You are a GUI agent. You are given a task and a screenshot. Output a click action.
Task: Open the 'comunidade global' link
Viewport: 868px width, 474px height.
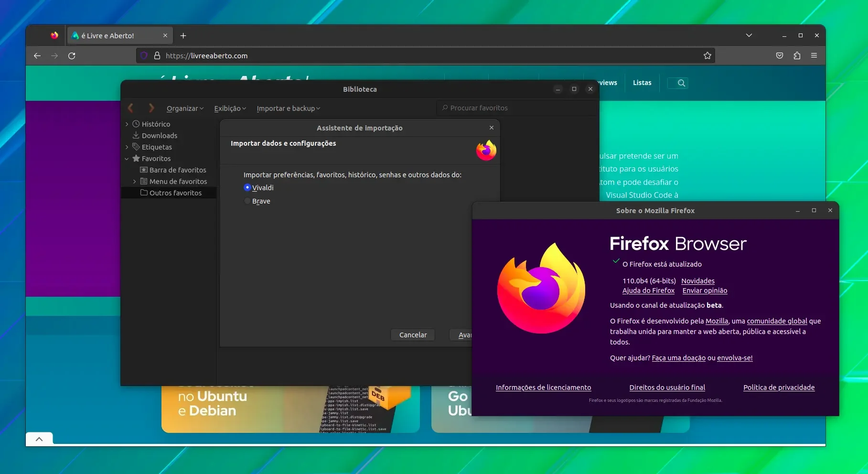tap(777, 321)
